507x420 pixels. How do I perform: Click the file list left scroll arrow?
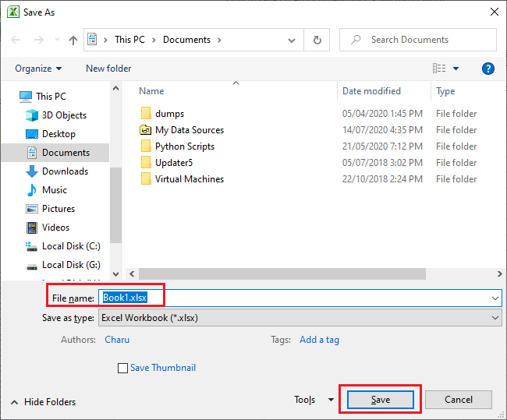(x=132, y=274)
